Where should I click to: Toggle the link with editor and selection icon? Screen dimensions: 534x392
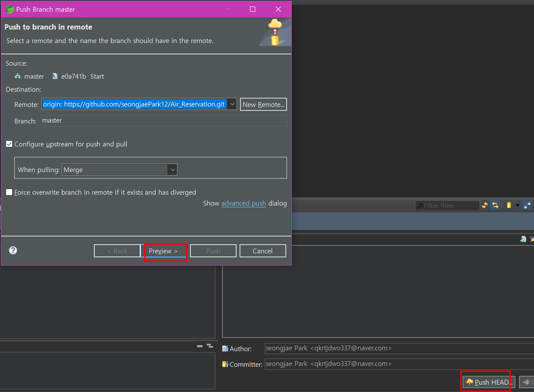[495, 205]
